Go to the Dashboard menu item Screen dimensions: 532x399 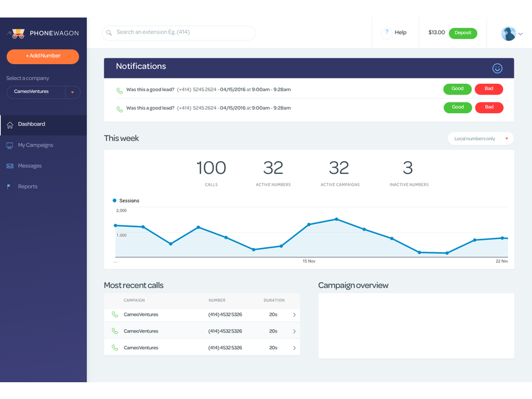point(43,125)
